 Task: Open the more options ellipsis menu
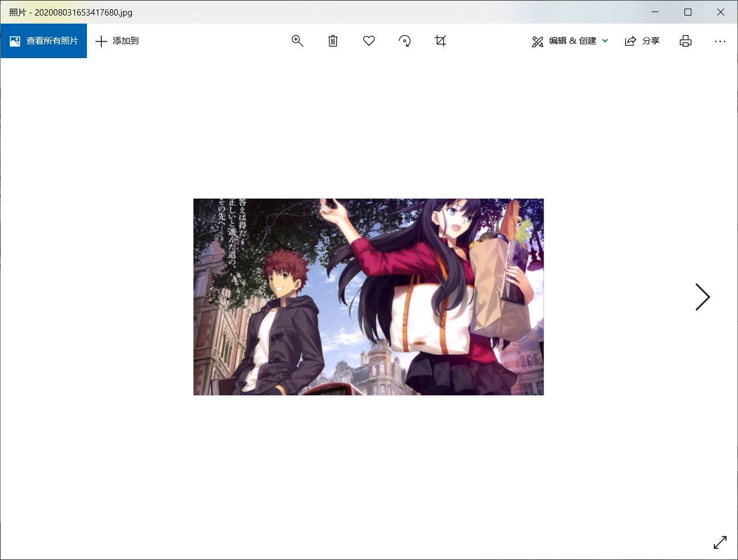[720, 41]
